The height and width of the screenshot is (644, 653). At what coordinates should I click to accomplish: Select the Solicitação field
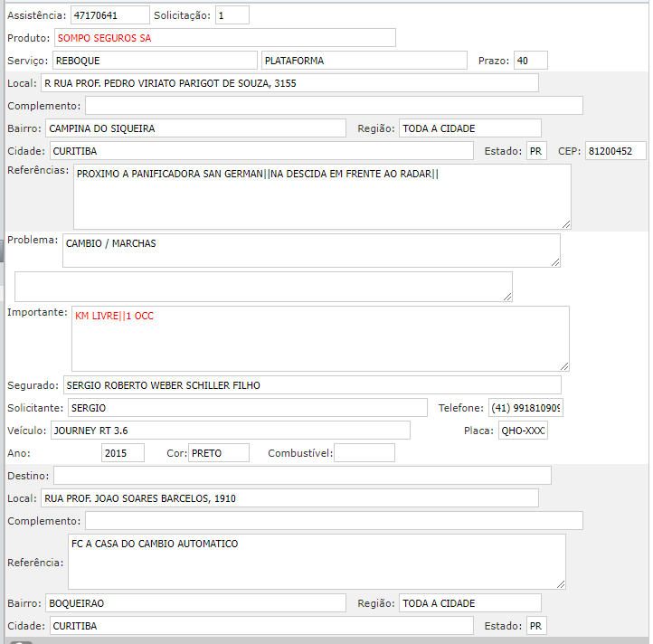pyautogui.click(x=232, y=15)
